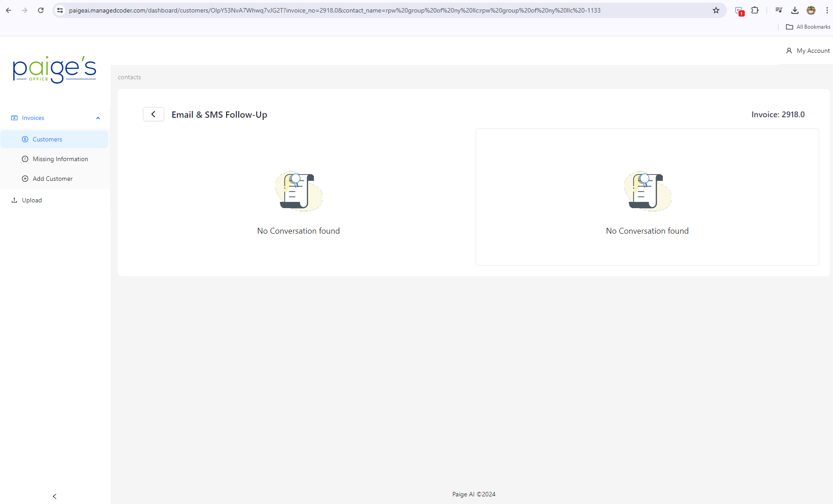The width and height of the screenshot is (833, 504).
Task: Open the Invoices section
Action: tap(55, 118)
